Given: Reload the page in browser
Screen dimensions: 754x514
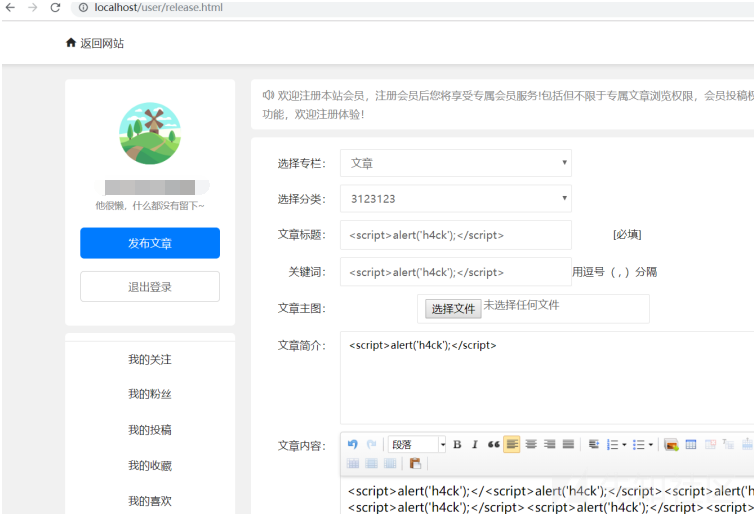Looking at the screenshot, I should (x=55, y=7).
